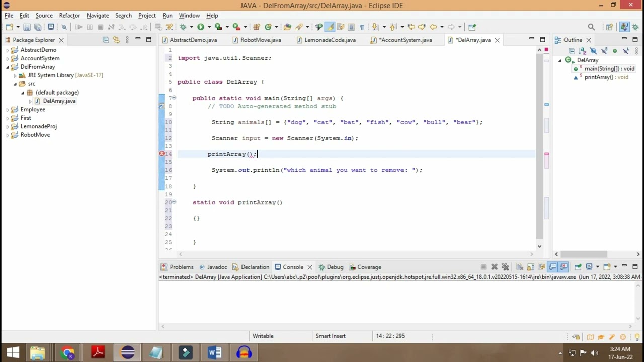This screenshot has width=644, height=362.
Task: Click the error marker on line 14
Action: [x=162, y=154]
